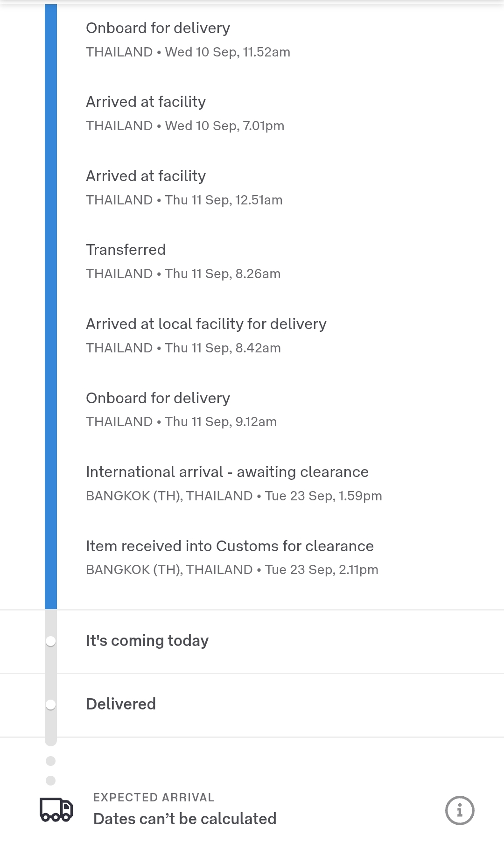Viewport: 504px width, 842px height.
Task: Tap the upper grey dot below the timeline
Action: click(x=51, y=761)
